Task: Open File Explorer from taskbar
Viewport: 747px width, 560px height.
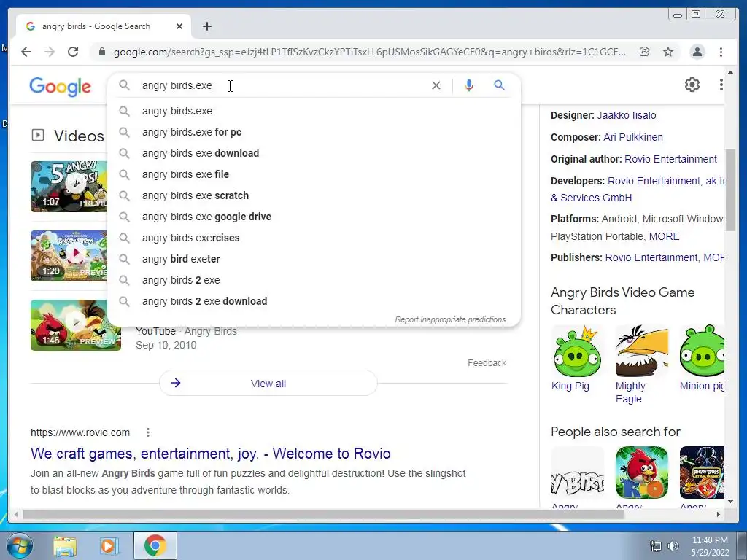Action: [65, 545]
